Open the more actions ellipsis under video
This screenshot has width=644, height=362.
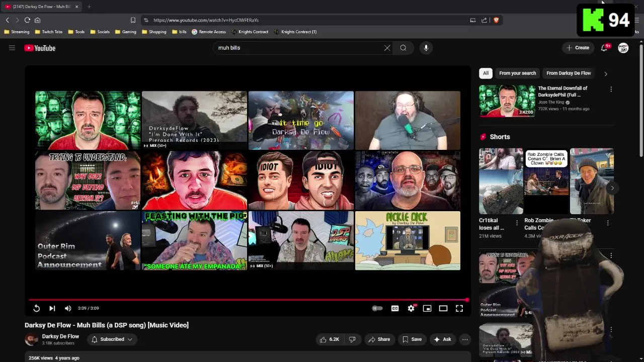point(465,339)
